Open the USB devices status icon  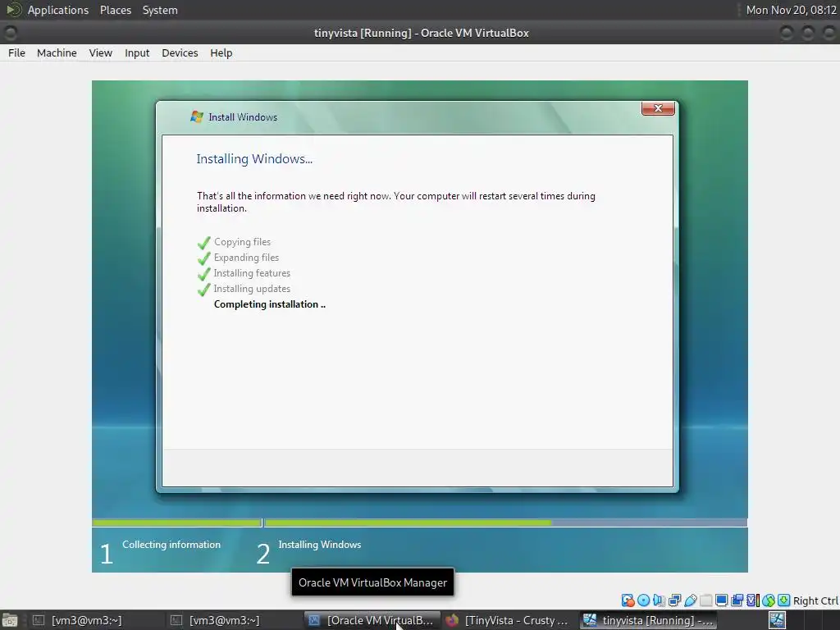pos(691,600)
